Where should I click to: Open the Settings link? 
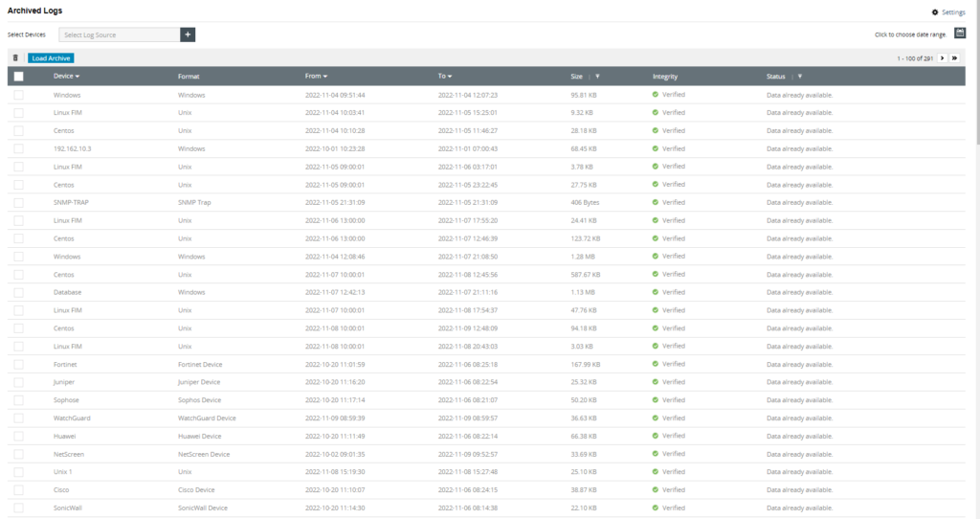(x=948, y=12)
